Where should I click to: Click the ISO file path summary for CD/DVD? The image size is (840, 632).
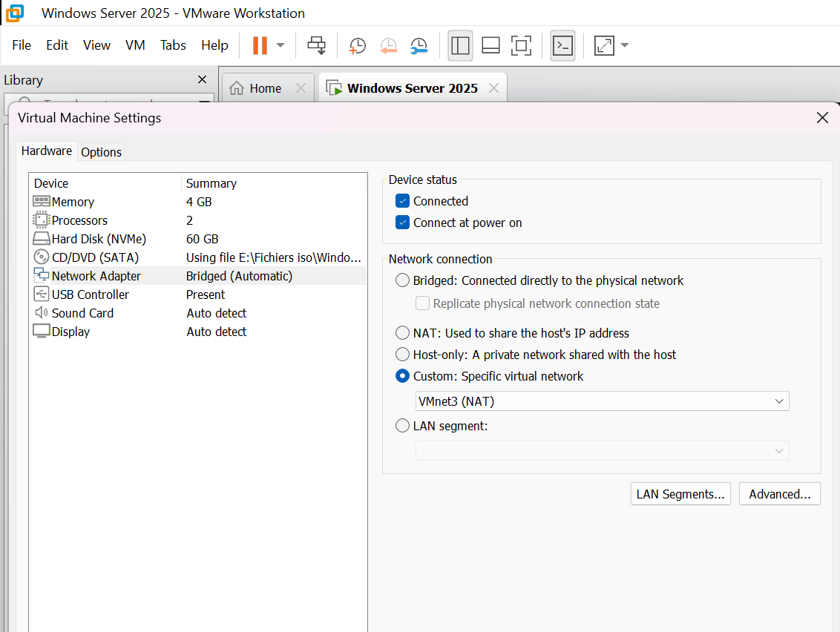click(x=273, y=257)
